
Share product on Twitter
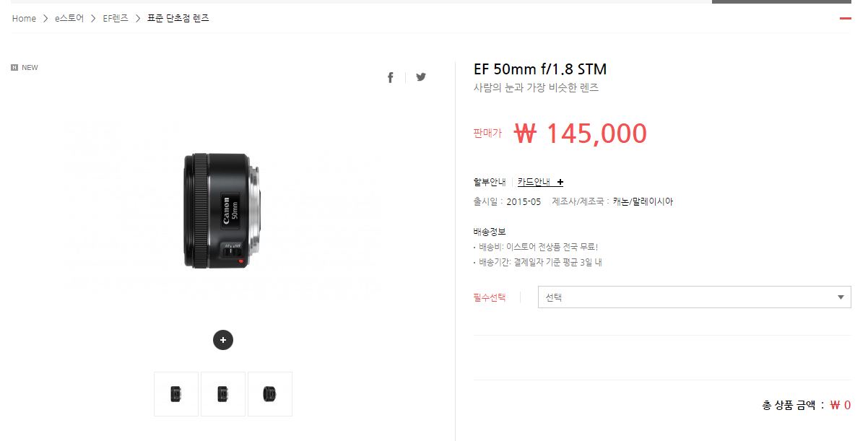click(421, 77)
